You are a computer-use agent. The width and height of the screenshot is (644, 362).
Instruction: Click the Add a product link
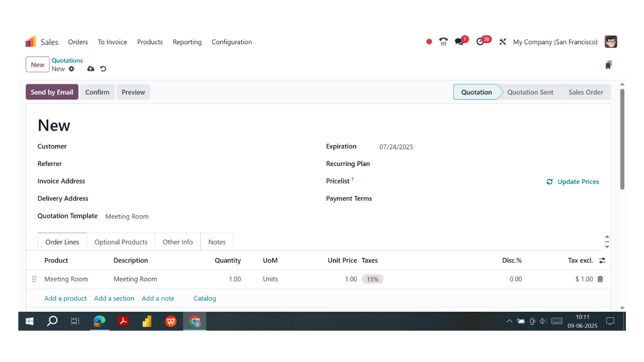(x=65, y=298)
